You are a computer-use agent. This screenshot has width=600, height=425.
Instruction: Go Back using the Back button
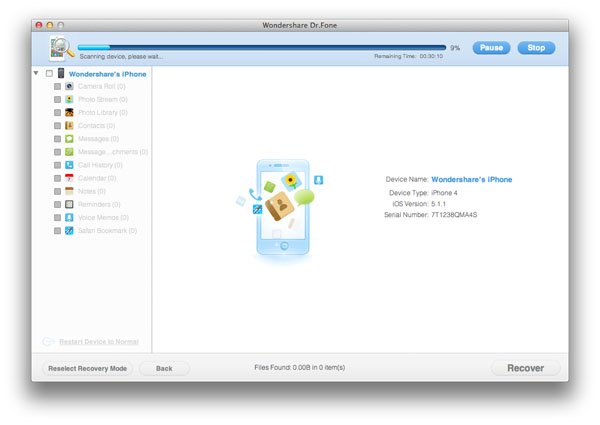click(164, 368)
